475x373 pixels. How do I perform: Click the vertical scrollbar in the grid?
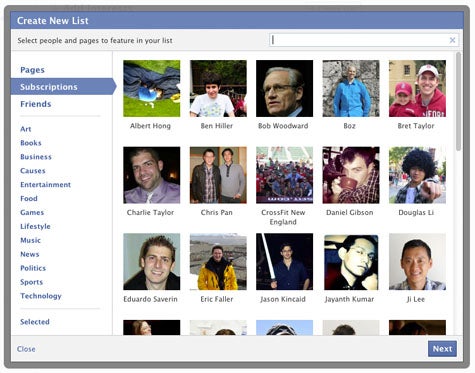click(x=459, y=102)
